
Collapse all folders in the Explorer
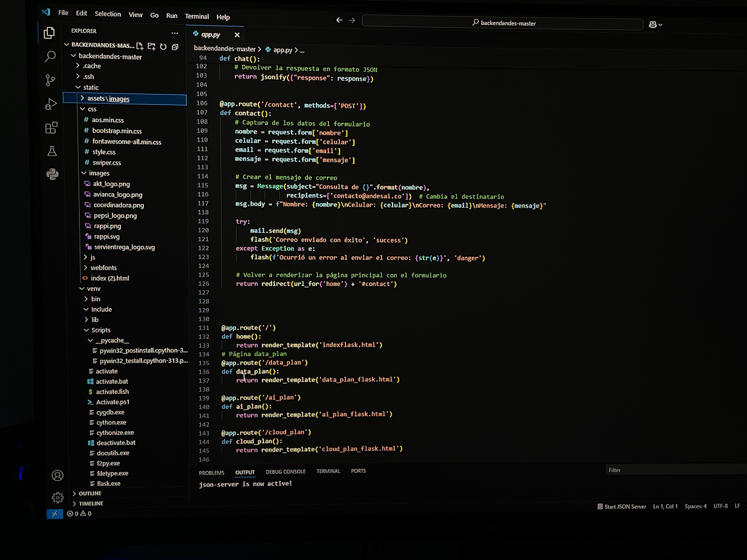click(x=175, y=47)
